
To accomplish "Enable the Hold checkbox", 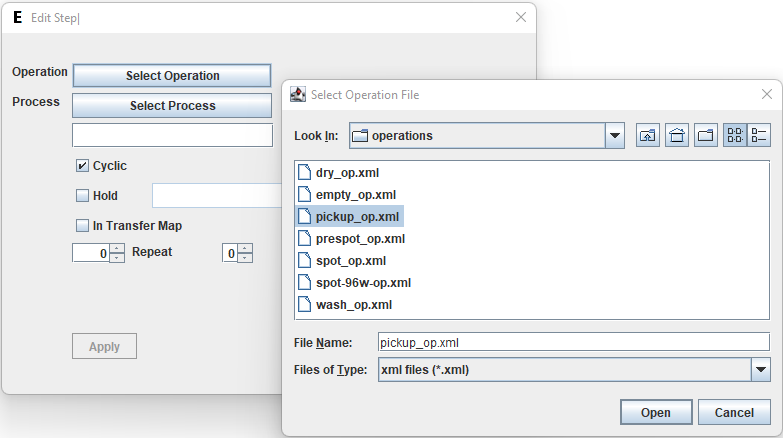I will pyautogui.click(x=83, y=196).
